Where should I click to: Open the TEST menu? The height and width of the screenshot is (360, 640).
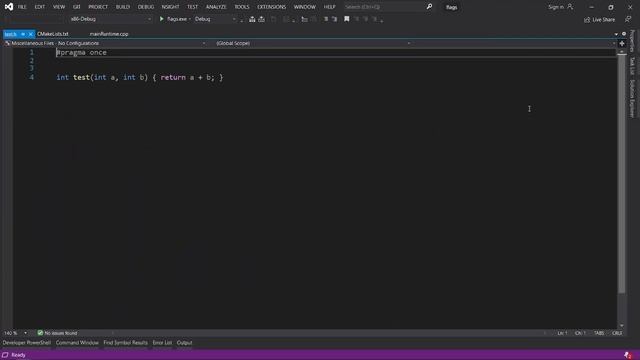[192, 7]
